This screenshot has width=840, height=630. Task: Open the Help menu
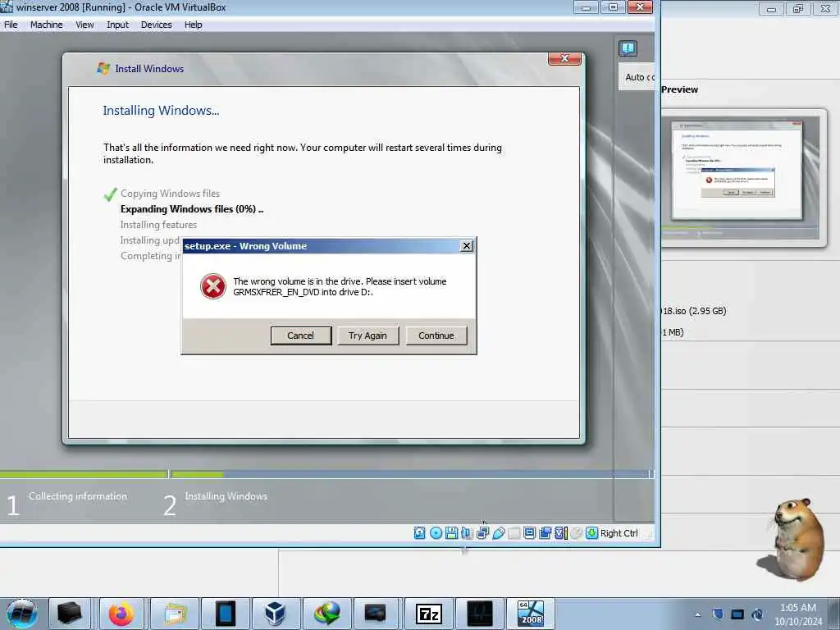pyautogui.click(x=194, y=25)
